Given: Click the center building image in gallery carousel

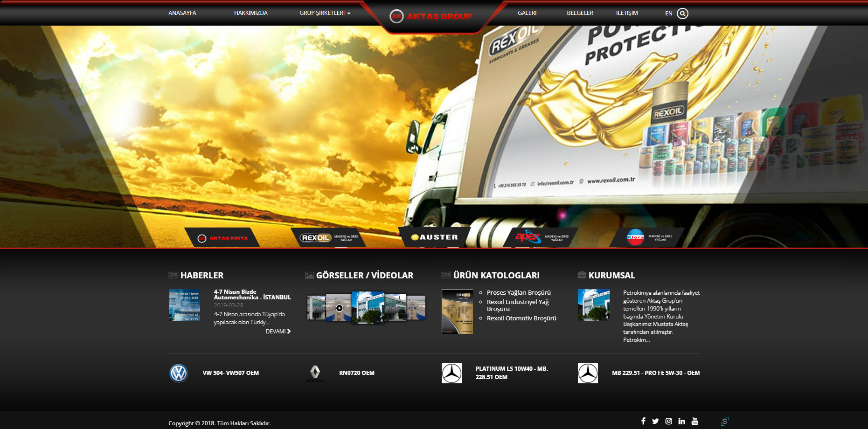Looking at the screenshot, I should pyautogui.click(x=368, y=308).
